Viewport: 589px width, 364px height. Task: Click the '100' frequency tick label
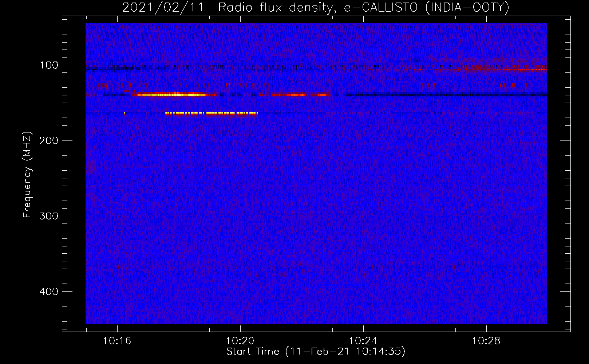click(49, 65)
